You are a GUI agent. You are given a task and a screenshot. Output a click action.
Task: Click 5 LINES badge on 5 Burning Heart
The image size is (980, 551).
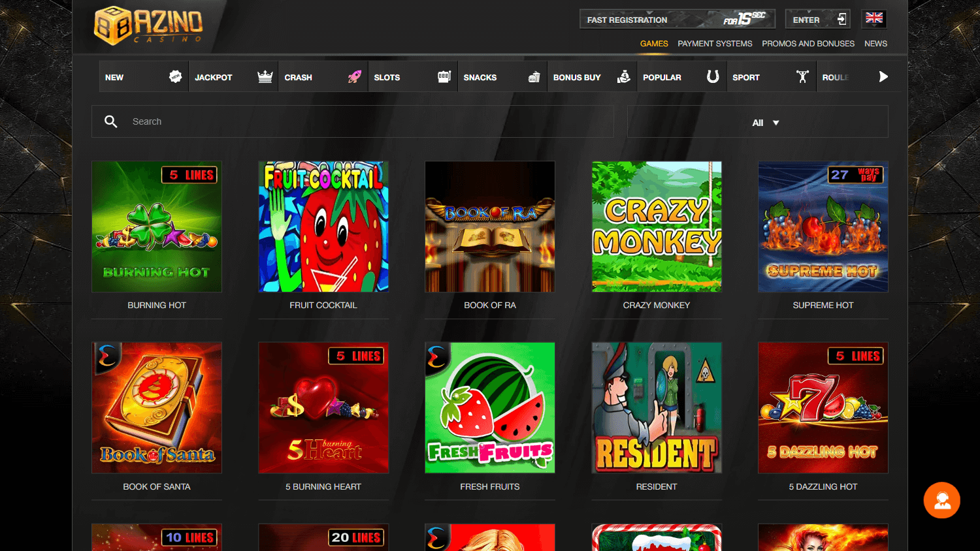coord(357,356)
